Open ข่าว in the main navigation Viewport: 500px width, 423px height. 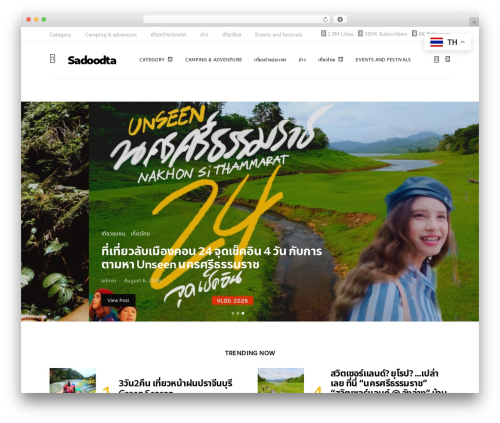click(x=302, y=60)
